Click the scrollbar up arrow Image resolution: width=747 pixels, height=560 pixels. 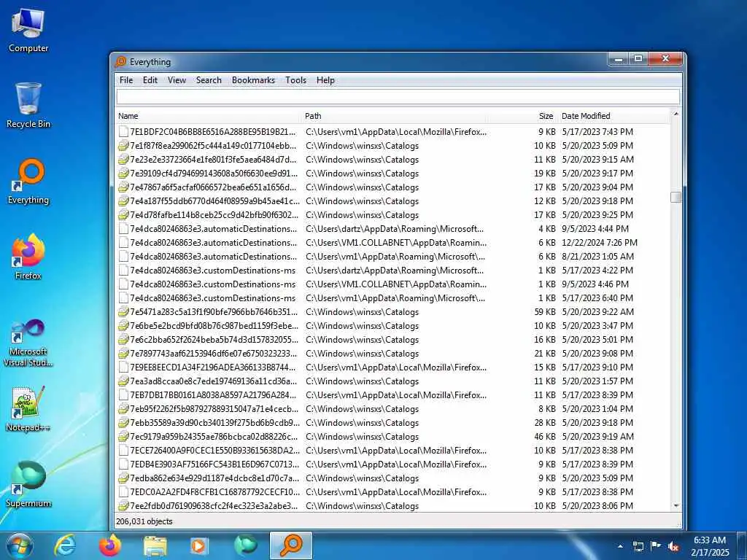pyautogui.click(x=676, y=114)
